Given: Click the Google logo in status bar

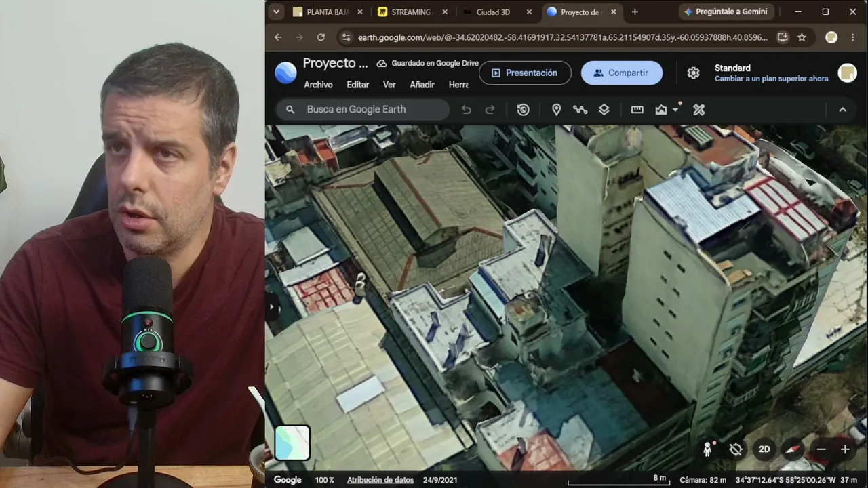Looking at the screenshot, I should tap(288, 480).
